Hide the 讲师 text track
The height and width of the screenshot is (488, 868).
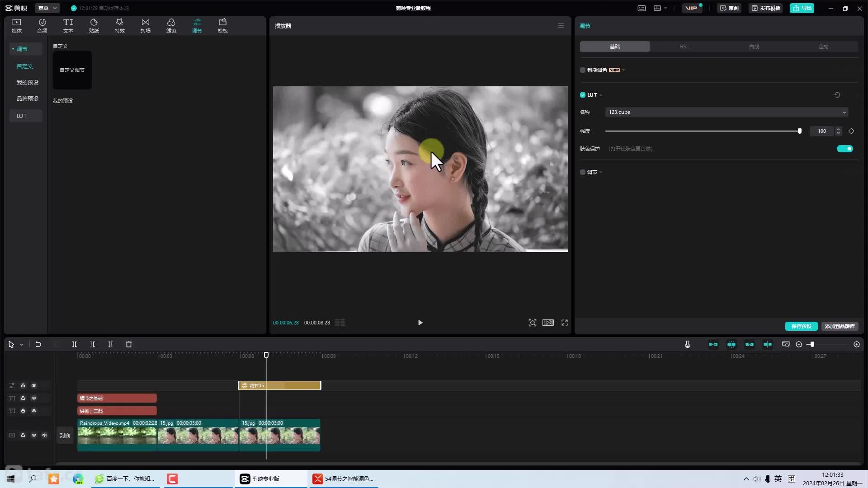34,411
